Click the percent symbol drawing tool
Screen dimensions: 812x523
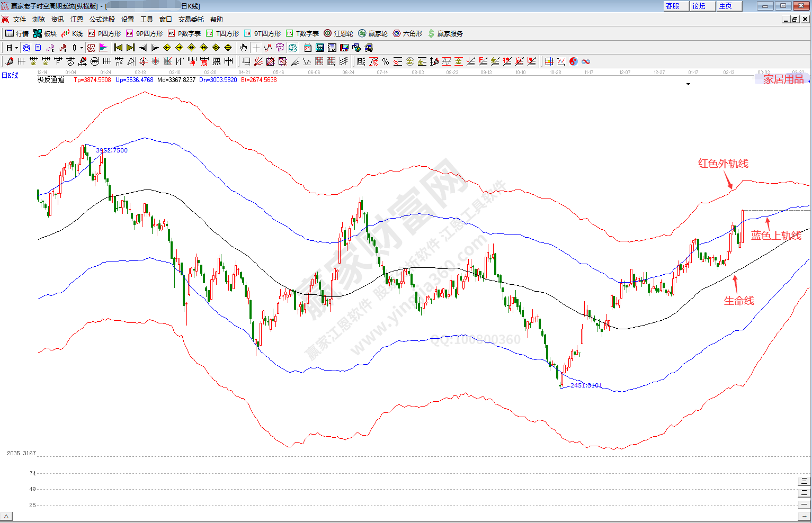(x=386, y=61)
